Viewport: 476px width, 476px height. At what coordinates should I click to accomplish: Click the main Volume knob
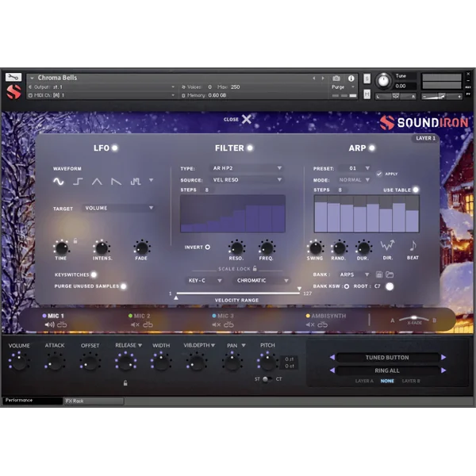19,362
